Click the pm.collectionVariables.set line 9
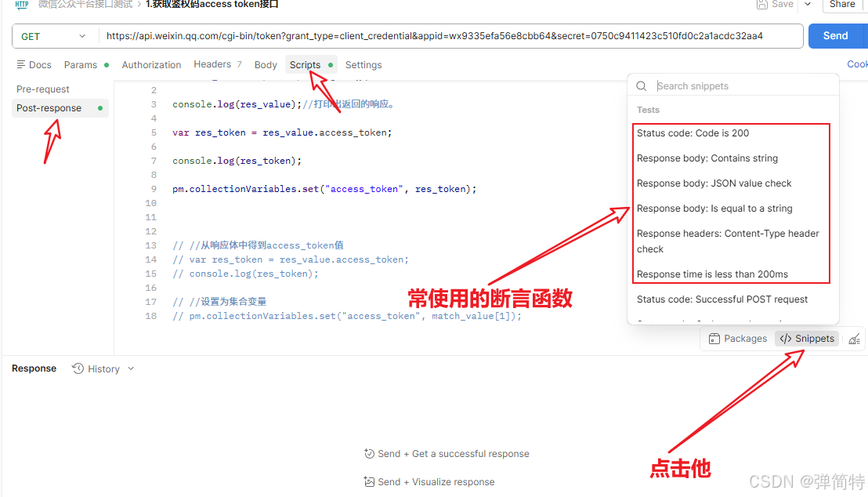 [x=324, y=189]
